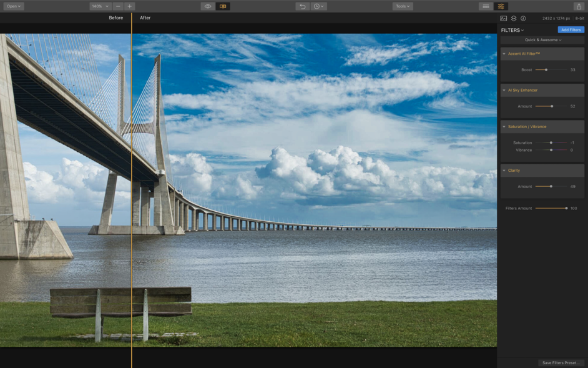
Task: Toggle the quick preview eye
Action: 208,6
